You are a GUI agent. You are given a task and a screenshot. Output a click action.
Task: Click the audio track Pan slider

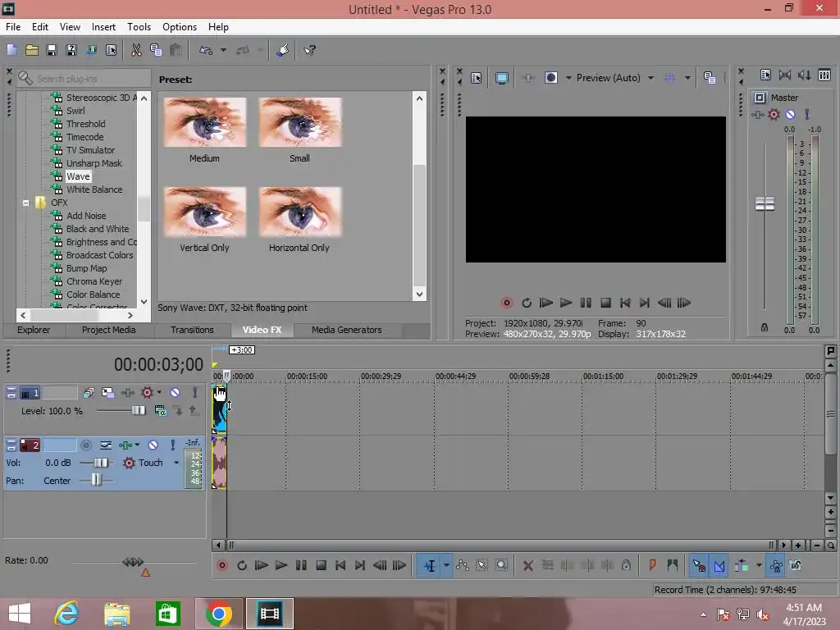click(96, 480)
